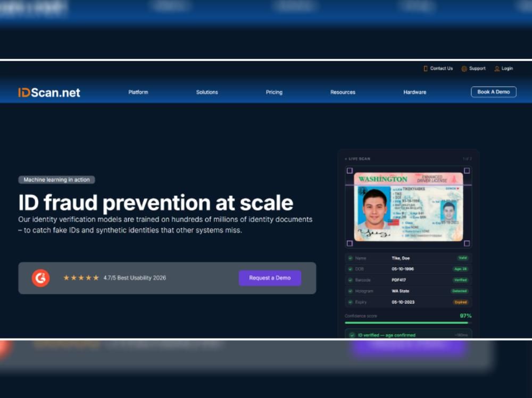Viewport: 532px width, 398px height.
Task: Click the five-star rating icons
Action: 81,278
